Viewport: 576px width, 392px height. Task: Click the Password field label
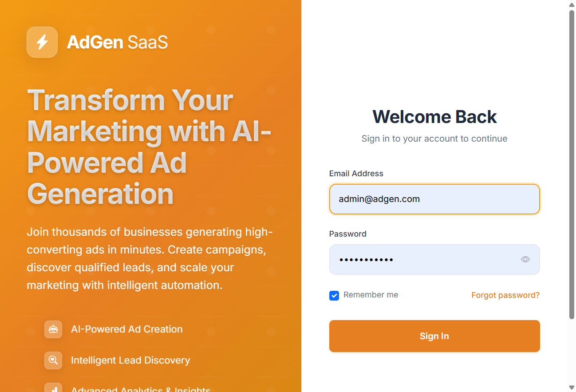347,234
